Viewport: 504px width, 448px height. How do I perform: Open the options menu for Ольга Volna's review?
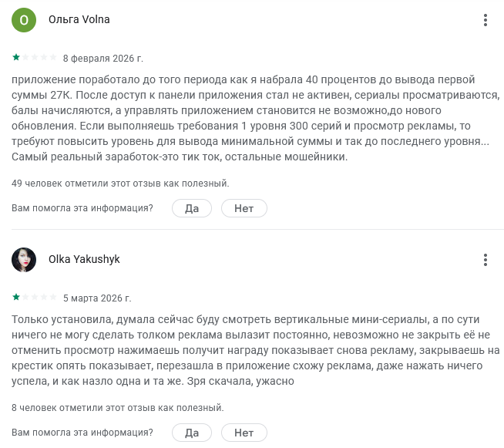pyautogui.click(x=484, y=20)
